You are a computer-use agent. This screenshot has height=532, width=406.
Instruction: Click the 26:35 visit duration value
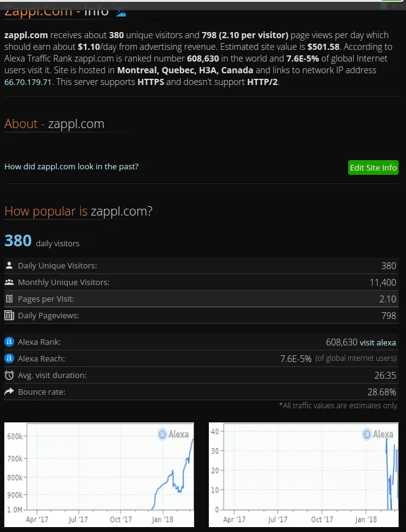[385, 375]
